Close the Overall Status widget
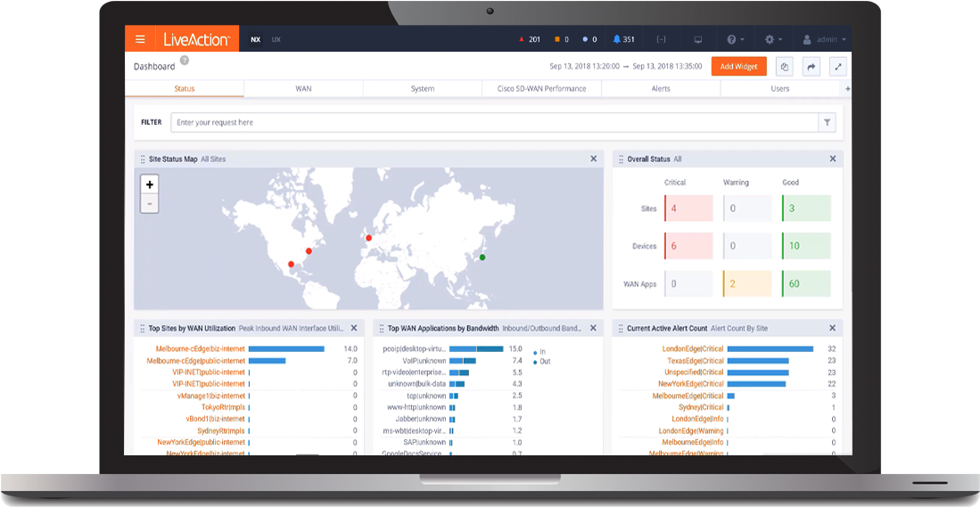Screen dimensions: 980x507 tap(833, 159)
